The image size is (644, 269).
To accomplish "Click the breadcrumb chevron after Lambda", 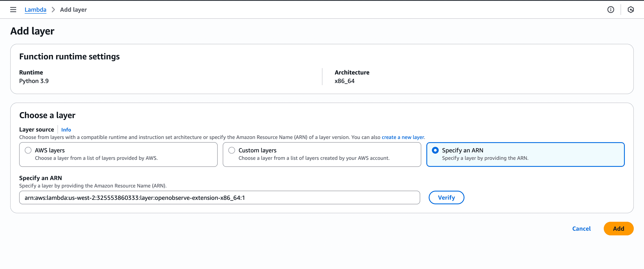I will click(53, 10).
